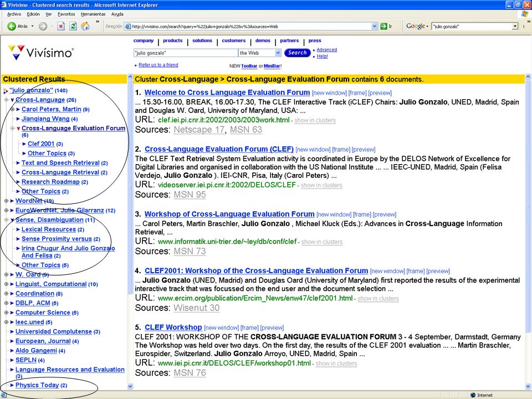Open the press navigation link
The width and height of the screenshot is (532, 399).
click(x=315, y=40)
